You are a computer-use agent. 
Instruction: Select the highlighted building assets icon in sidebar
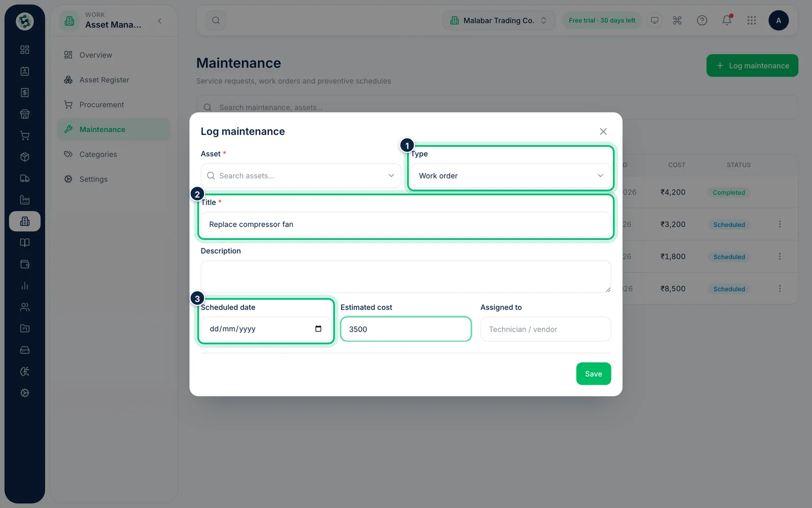[x=24, y=221]
